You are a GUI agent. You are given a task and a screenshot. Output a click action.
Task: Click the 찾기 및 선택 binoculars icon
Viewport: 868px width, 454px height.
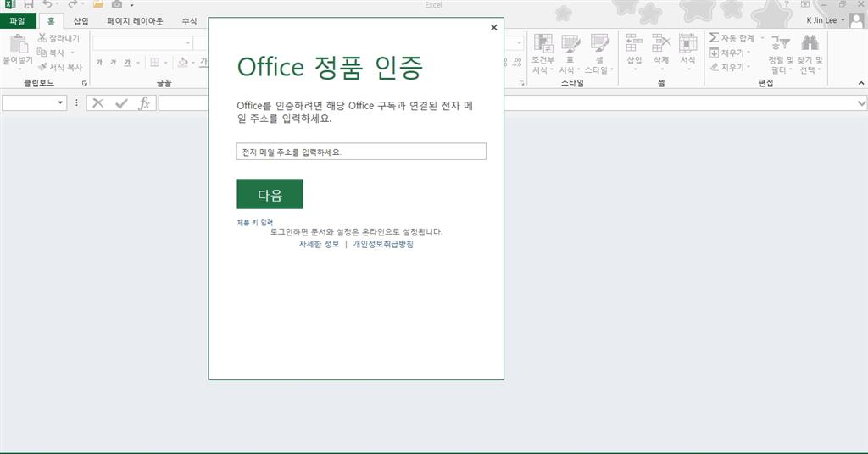click(810, 43)
